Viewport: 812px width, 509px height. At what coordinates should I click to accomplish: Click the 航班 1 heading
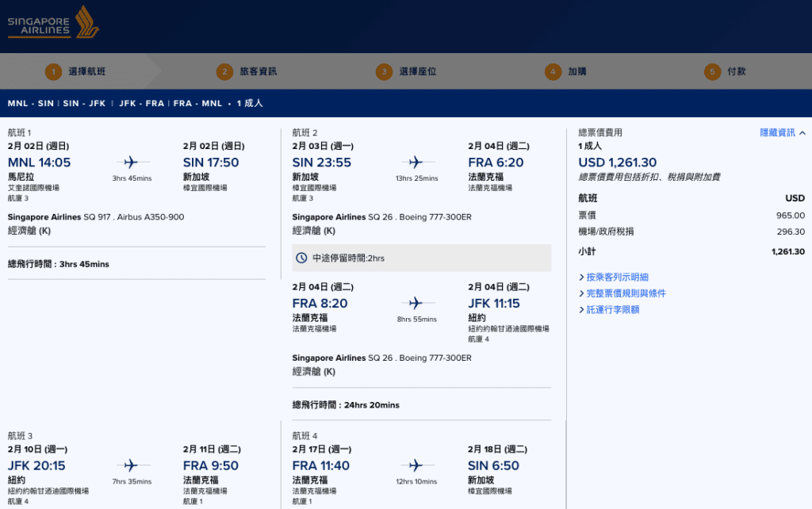(19, 132)
